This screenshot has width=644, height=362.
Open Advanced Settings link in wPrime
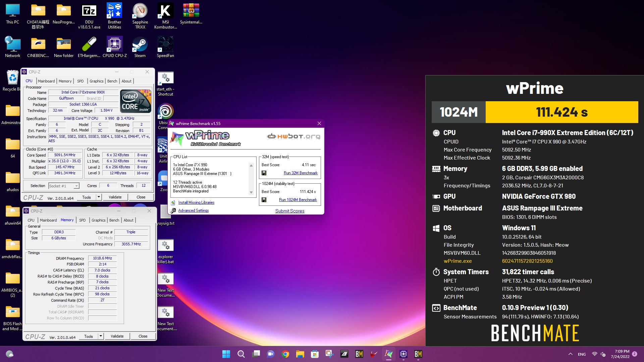(194, 210)
